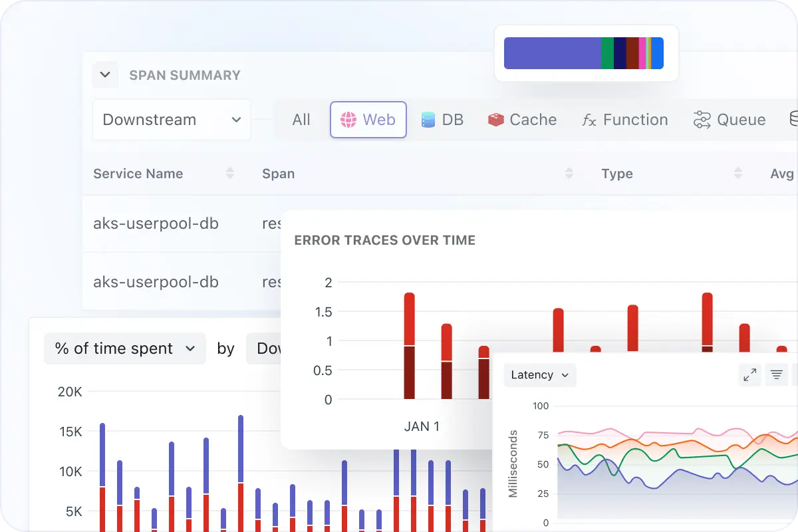This screenshot has height=532, width=798.
Task: Select the Web tab in the filter bar
Action: pyautogui.click(x=368, y=120)
